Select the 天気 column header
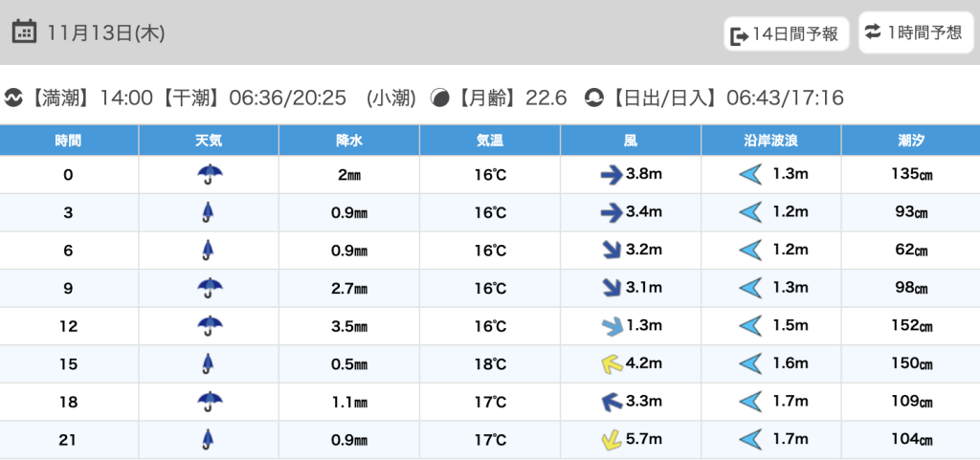This screenshot has width=980, height=460. (x=209, y=141)
